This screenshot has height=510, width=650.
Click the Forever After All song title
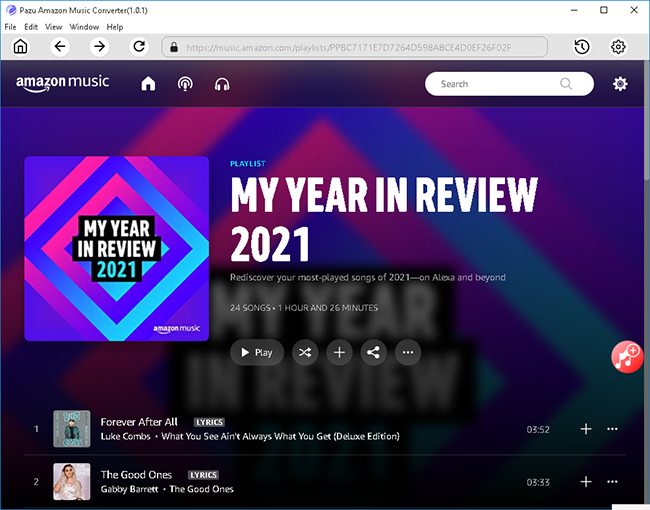click(x=139, y=422)
